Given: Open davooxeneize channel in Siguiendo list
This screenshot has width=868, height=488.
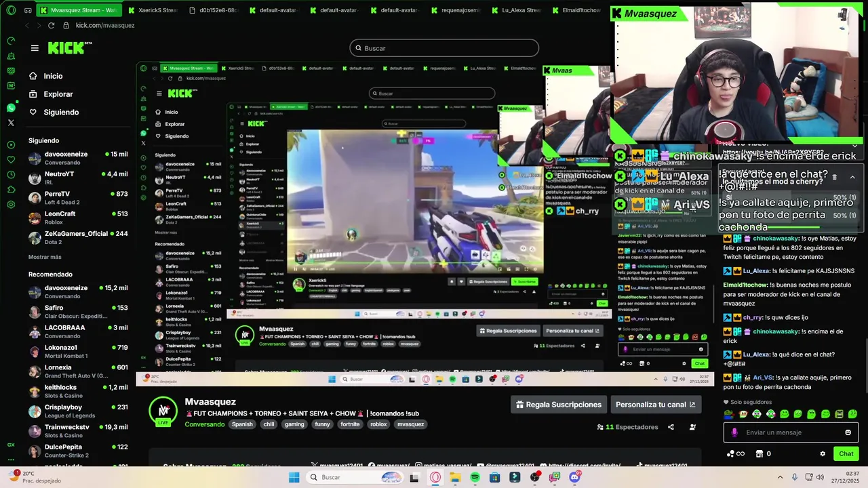Looking at the screenshot, I should (78, 158).
